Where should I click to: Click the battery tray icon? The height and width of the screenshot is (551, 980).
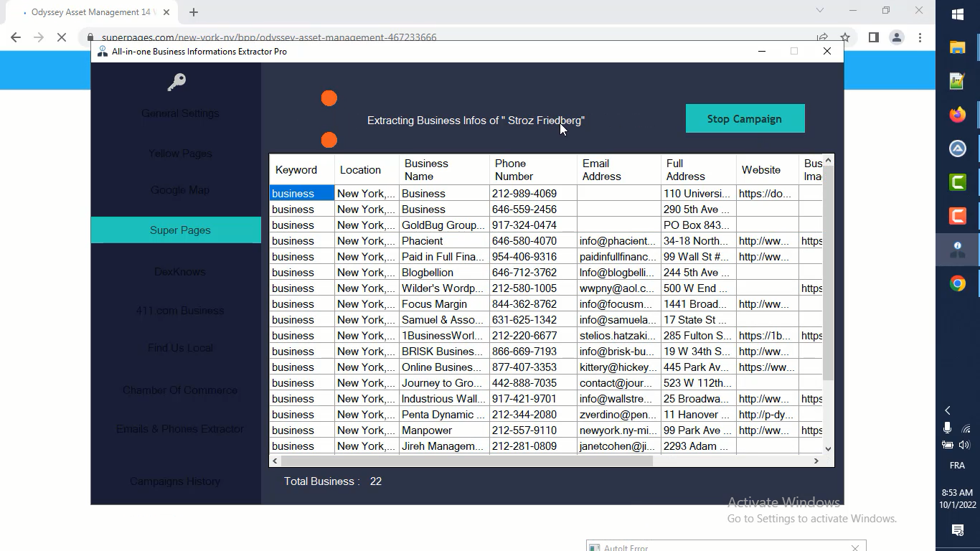coord(948,446)
